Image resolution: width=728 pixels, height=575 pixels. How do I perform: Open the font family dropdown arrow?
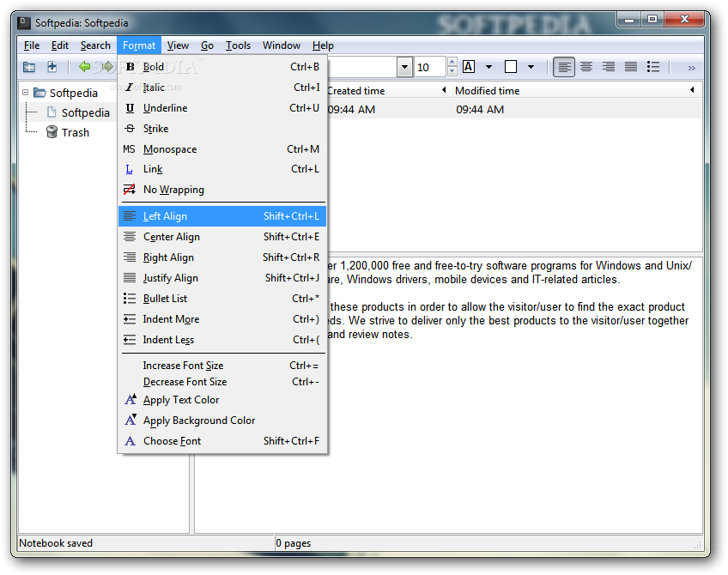(x=405, y=67)
